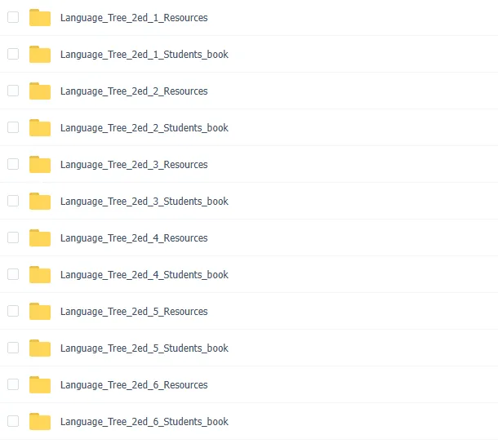Viewport: 498px width, 448px height.
Task: Click the Language_Tree_2ed_4_Students_book folder icon
Action: pos(40,275)
